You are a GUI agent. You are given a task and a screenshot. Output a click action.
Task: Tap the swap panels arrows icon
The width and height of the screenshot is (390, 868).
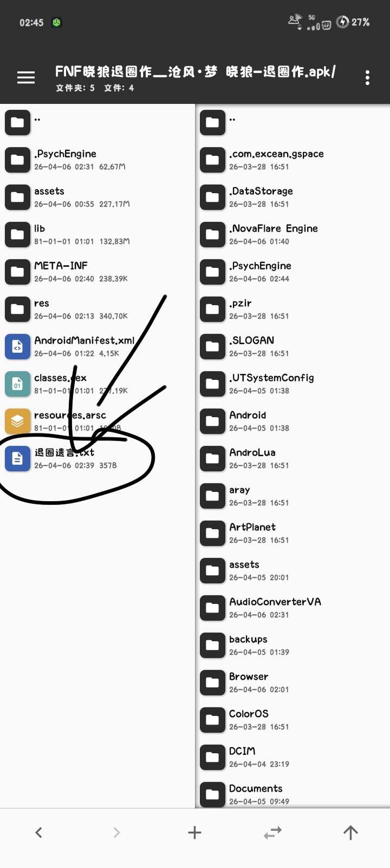tap(272, 832)
